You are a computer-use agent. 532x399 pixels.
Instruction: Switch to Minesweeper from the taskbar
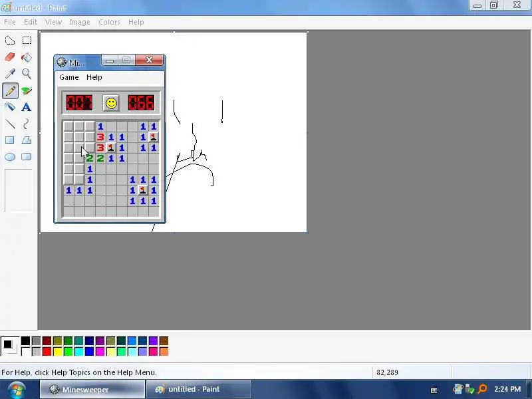[92, 390]
